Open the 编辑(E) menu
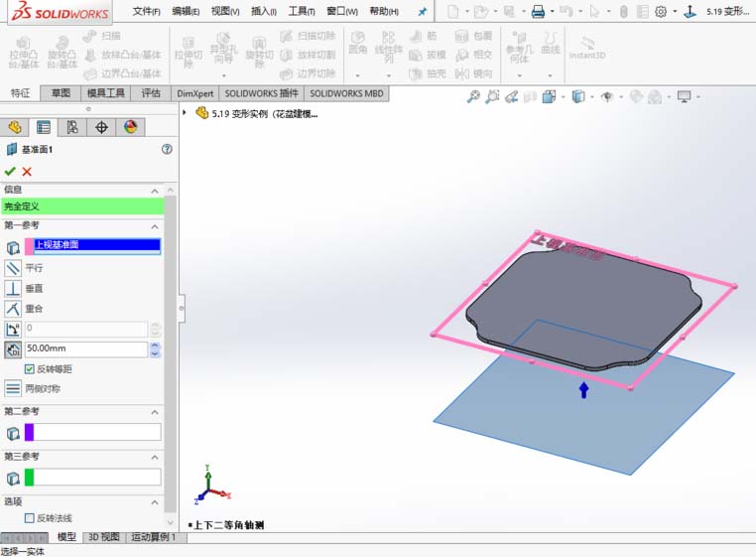The height and width of the screenshot is (557, 756). [186, 11]
